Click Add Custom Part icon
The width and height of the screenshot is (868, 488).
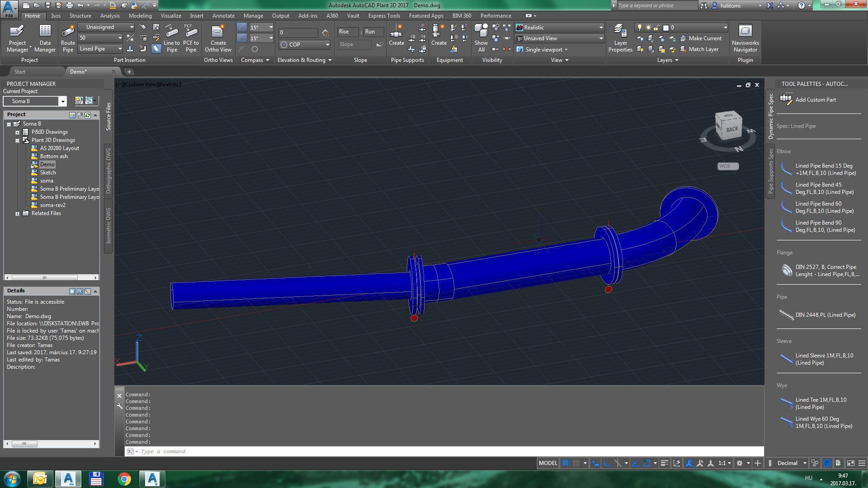tap(786, 99)
